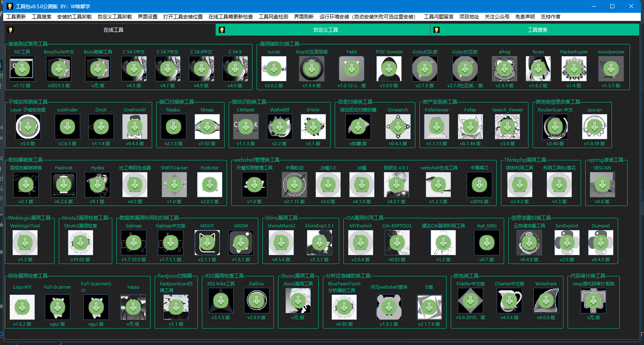Click the 工具问题留言 menu

pos(439,17)
